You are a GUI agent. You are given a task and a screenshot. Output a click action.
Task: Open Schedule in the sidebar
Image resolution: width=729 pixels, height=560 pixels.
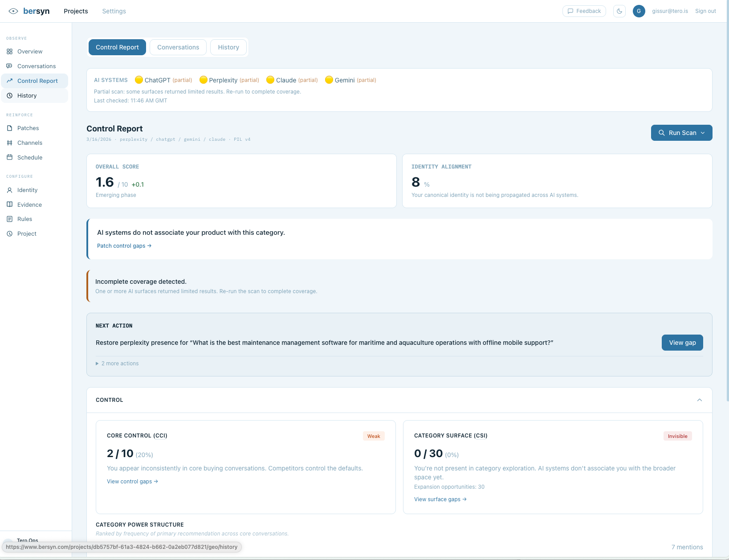[x=34, y=157]
